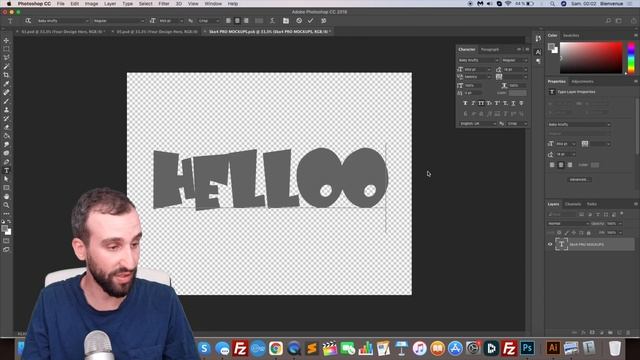The width and height of the screenshot is (640, 360).
Task: Open Photoshop from the Dock
Action: [x=527, y=348]
